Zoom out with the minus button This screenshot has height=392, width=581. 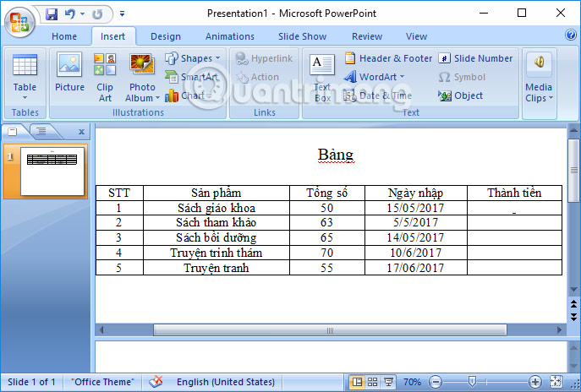point(436,382)
